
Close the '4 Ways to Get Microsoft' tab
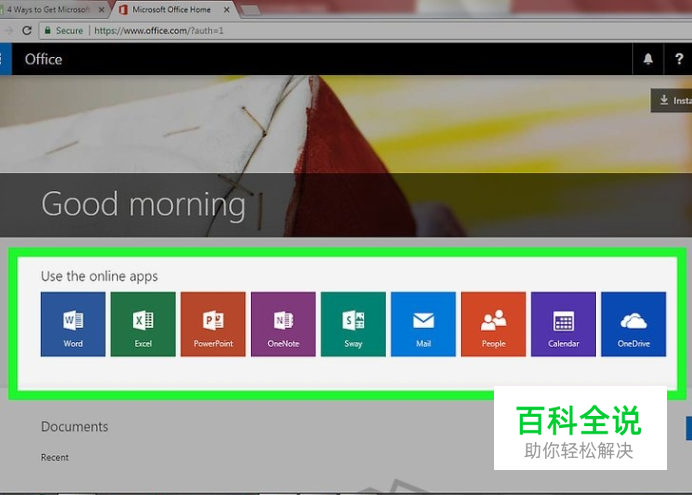tap(101, 9)
